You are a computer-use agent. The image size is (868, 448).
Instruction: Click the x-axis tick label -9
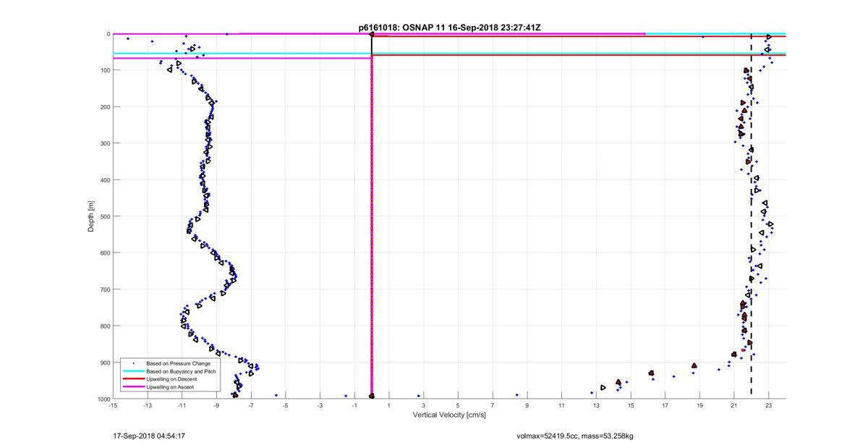(x=216, y=406)
